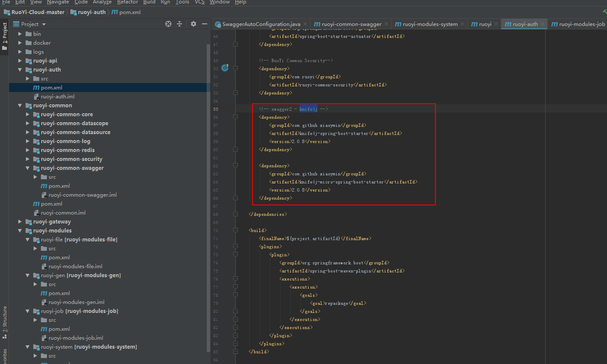The height and width of the screenshot is (364, 607).
Task: Expand the ruoyi-api folder
Action: coord(20,60)
